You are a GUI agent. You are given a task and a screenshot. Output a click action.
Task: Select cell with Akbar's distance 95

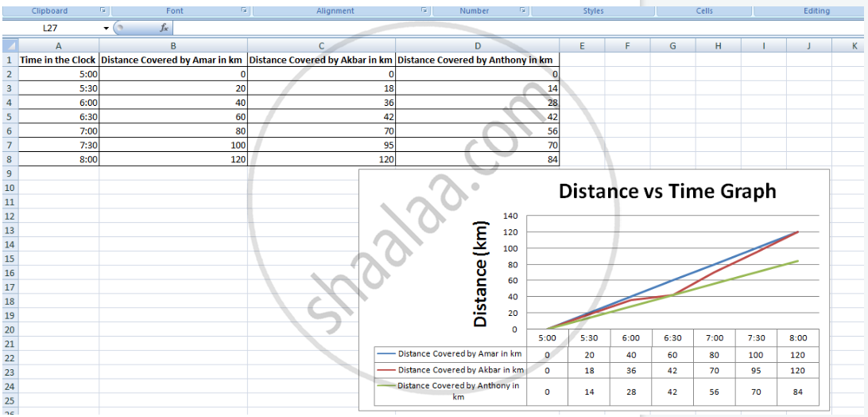tap(321, 146)
